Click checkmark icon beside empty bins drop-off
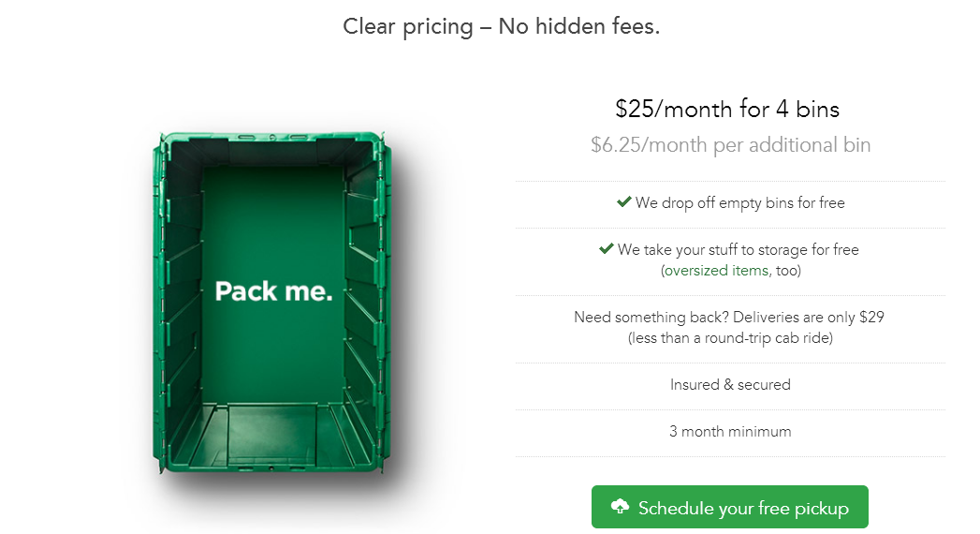980x534 pixels. coord(623,202)
